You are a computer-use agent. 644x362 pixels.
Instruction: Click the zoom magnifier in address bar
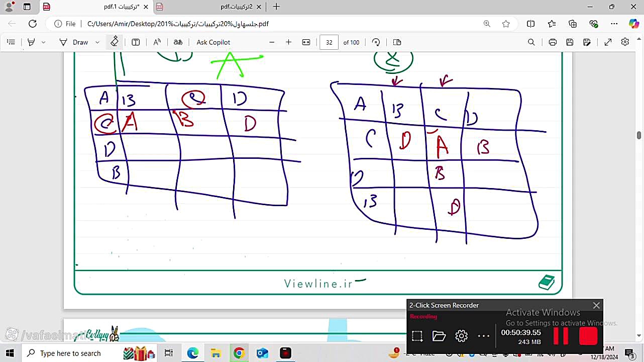[487, 24]
